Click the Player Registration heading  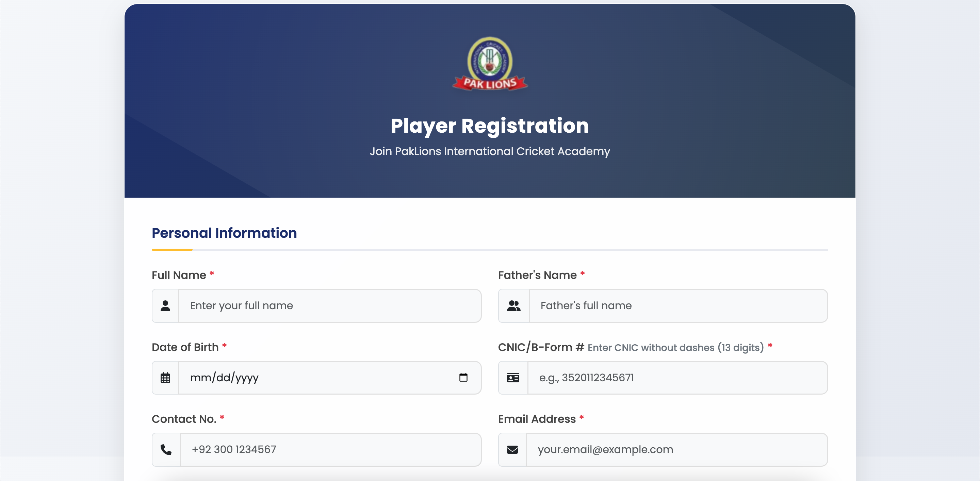(x=490, y=126)
